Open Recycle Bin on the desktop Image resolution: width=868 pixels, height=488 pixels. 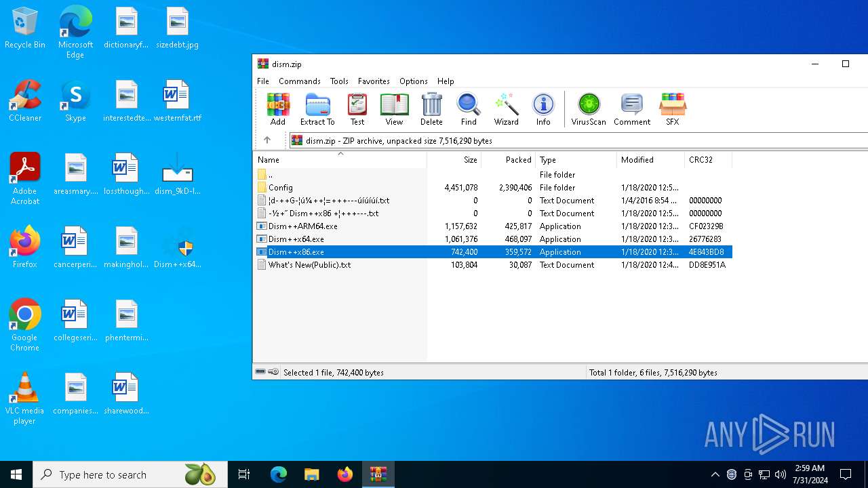[25, 28]
